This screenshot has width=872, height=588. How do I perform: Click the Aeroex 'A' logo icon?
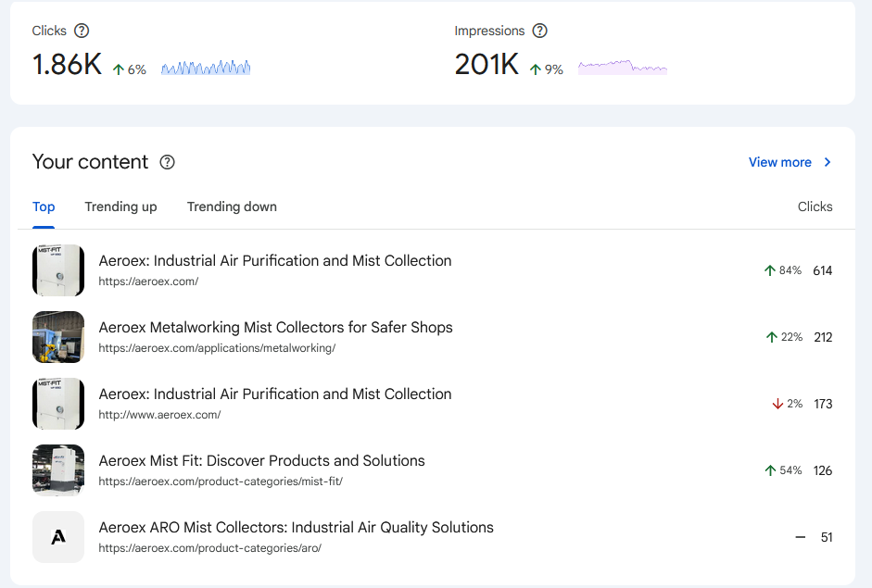click(58, 537)
